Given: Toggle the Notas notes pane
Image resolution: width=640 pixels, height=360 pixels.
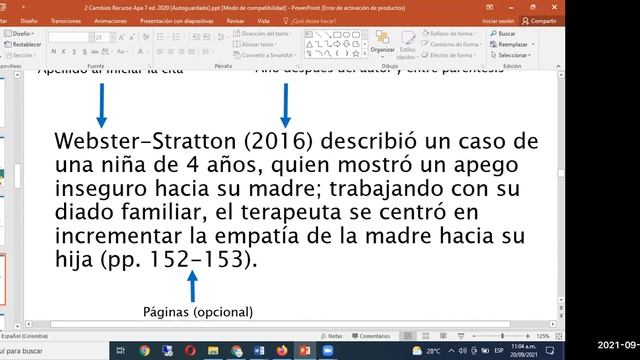Looking at the screenshot, I should tap(331, 336).
